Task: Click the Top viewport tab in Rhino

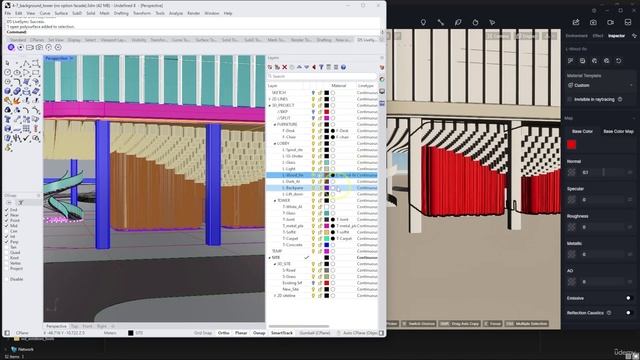Action: click(x=74, y=327)
